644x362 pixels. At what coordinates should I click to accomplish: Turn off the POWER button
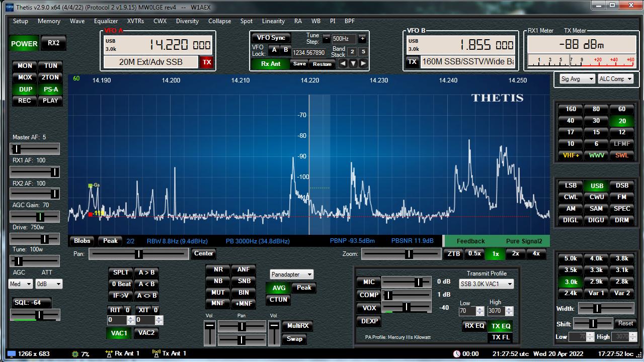click(24, 44)
